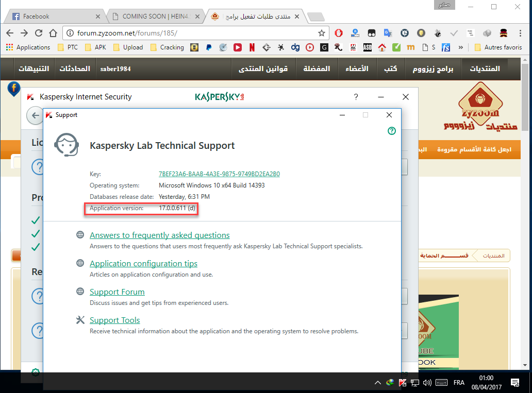This screenshot has width=532, height=393.
Task: Open the Upload bookmarks folder
Action: (128, 47)
